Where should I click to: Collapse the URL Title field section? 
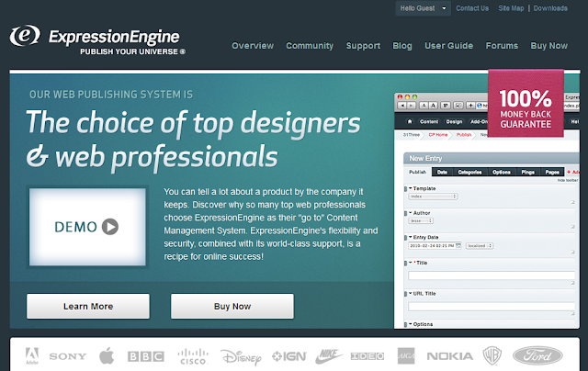(x=411, y=294)
